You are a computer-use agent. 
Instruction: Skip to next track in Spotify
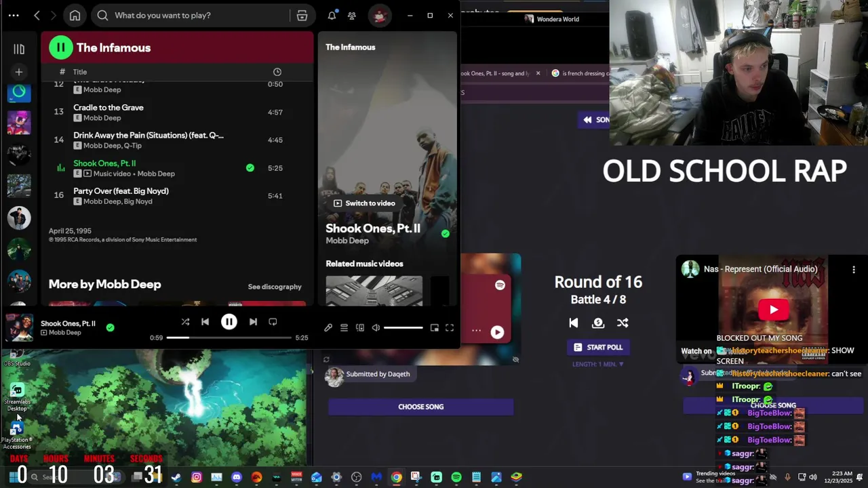[x=253, y=322]
